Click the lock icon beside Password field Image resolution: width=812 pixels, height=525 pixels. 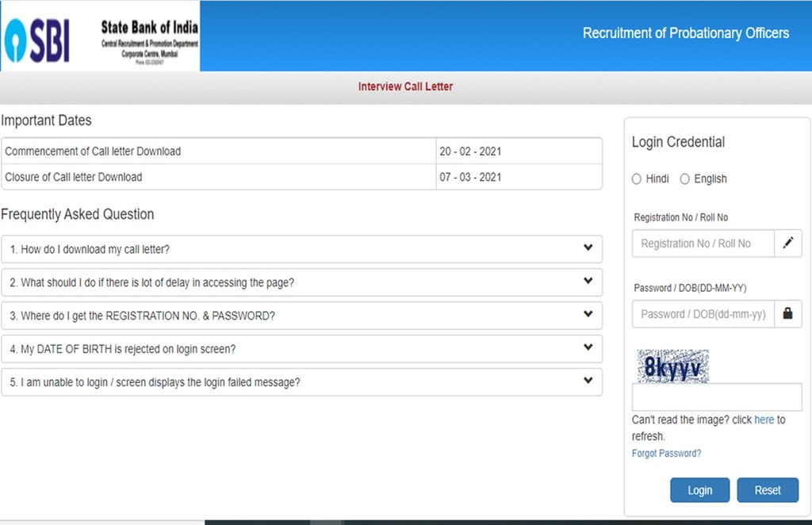click(x=787, y=313)
